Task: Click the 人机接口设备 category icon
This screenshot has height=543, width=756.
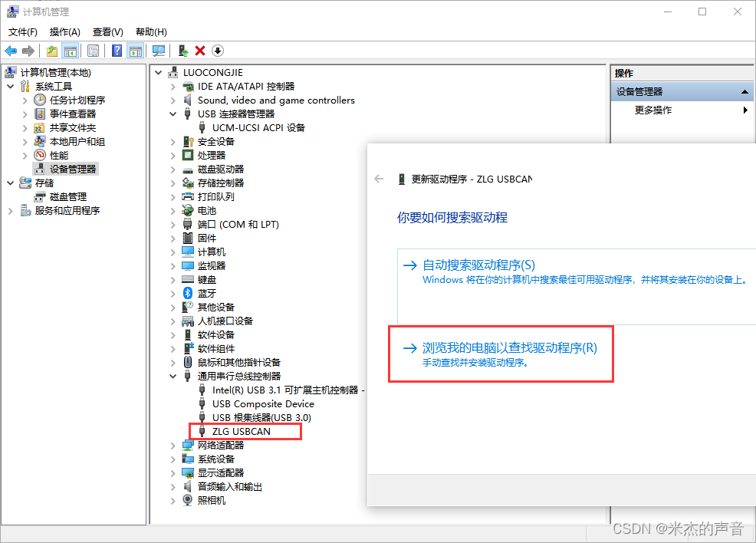Action: point(188,321)
